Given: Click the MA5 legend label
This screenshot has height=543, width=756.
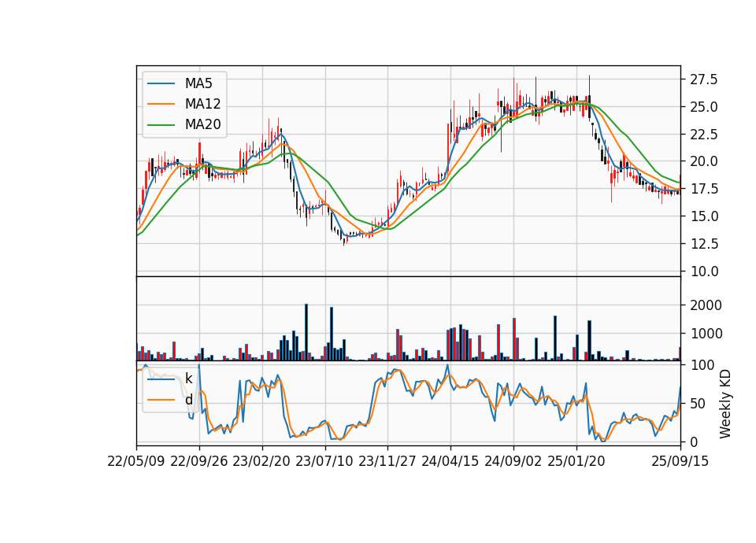Looking at the screenshot, I should point(198,83).
